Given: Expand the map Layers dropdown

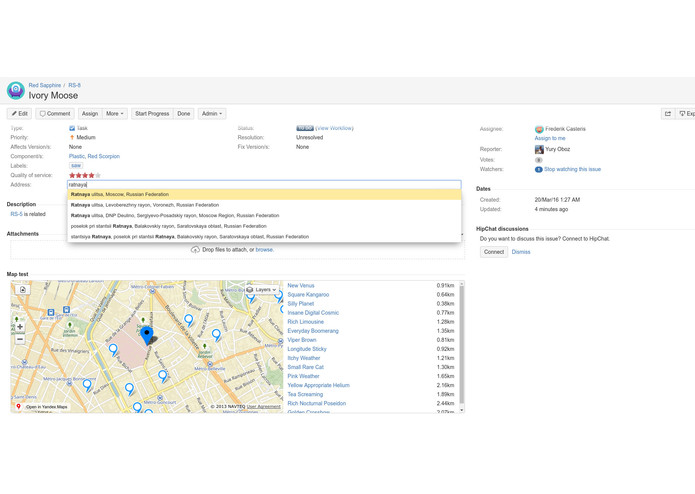Looking at the screenshot, I should tap(262, 290).
